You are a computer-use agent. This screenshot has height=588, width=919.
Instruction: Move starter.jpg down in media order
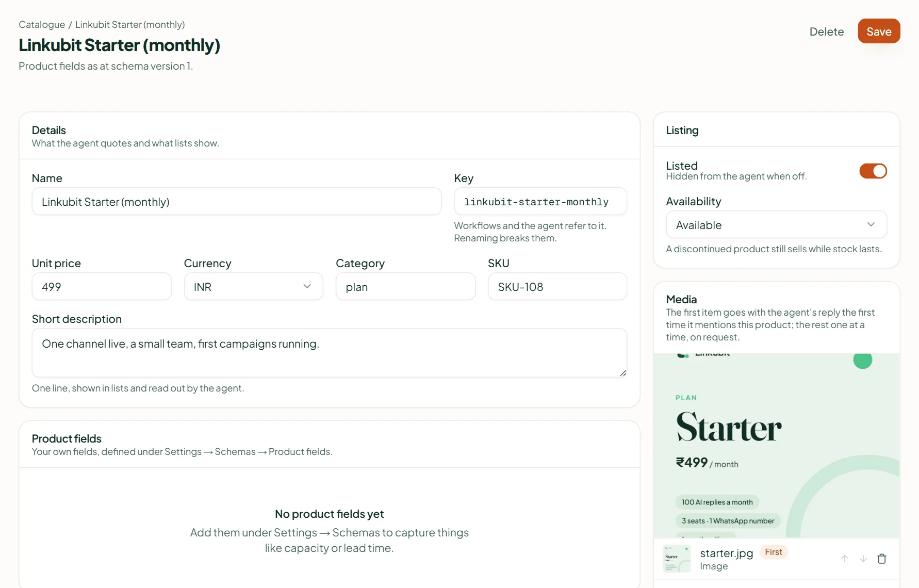click(863, 559)
